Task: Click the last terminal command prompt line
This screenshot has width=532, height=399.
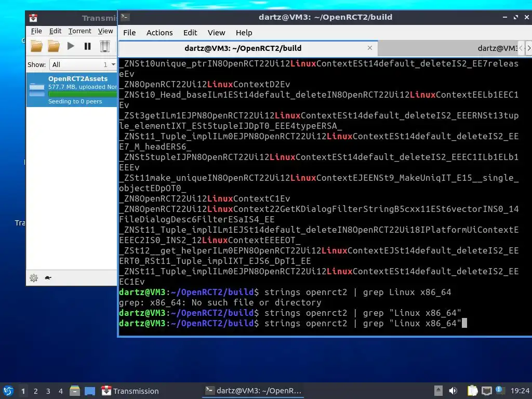Action: tap(293, 323)
